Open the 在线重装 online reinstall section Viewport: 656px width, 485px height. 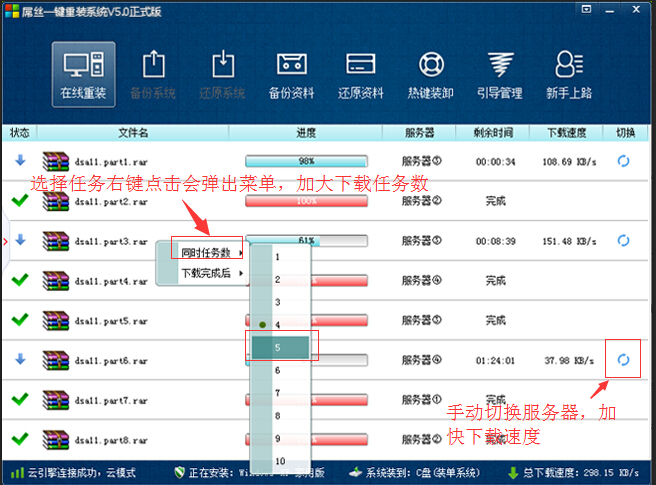pos(83,73)
